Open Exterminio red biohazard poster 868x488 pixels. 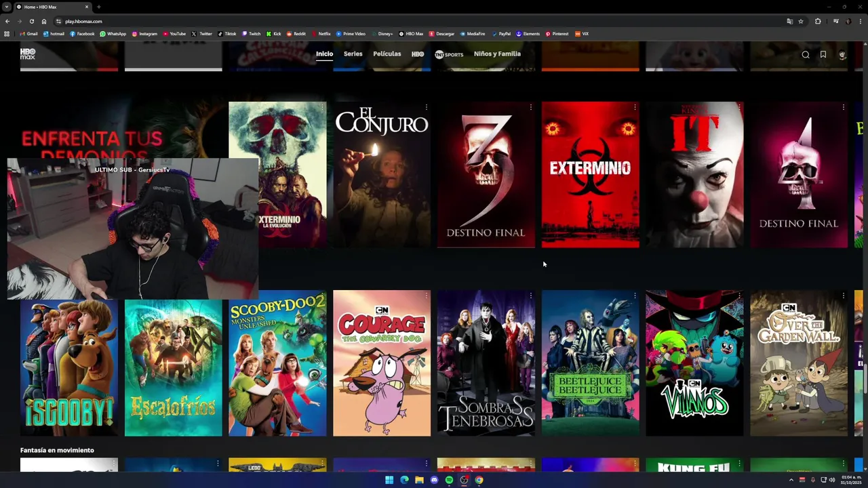[590, 175]
